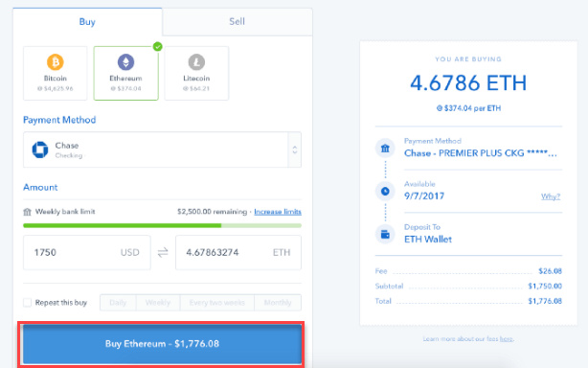The width and height of the screenshot is (588, 368).
Task: Click the '$2,500.00 remaining' text
Action: point(212,212)
